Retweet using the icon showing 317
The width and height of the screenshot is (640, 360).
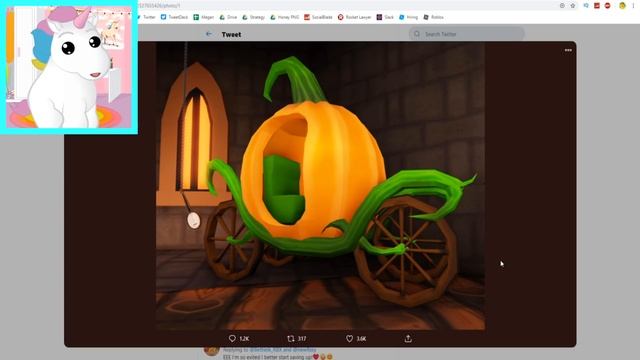point(291,338)
